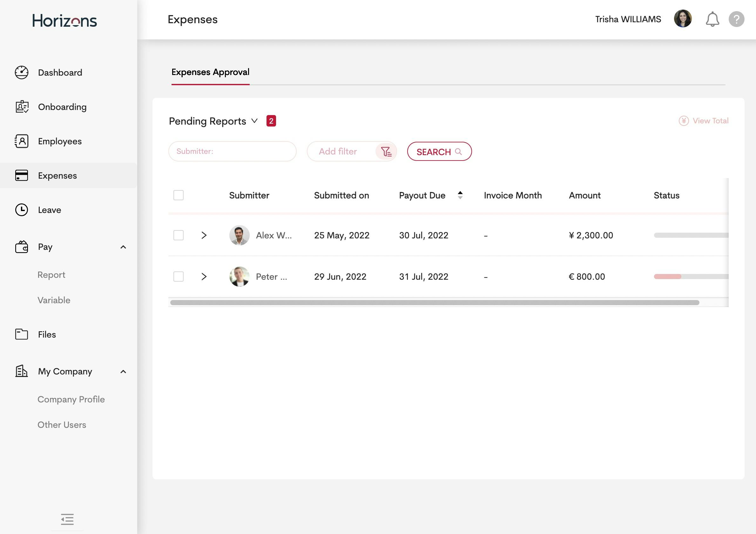Click the SEARCH button
Screen dimensions: 756x534
pos(439,152)
